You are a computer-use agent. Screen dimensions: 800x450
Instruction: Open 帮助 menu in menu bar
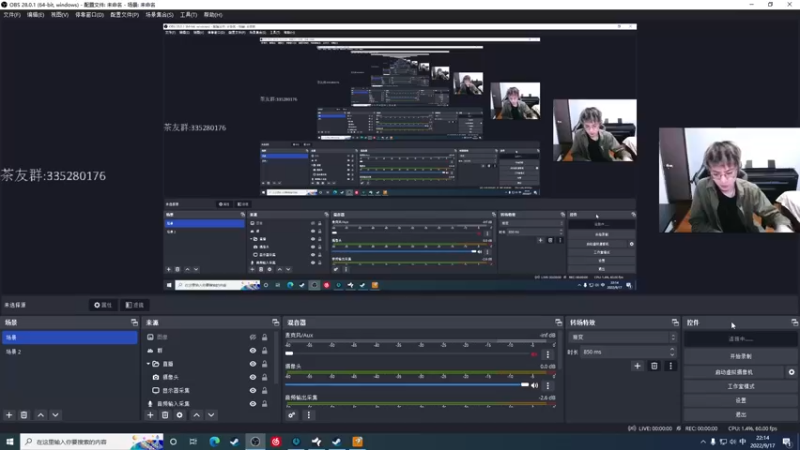click(213, 15)
